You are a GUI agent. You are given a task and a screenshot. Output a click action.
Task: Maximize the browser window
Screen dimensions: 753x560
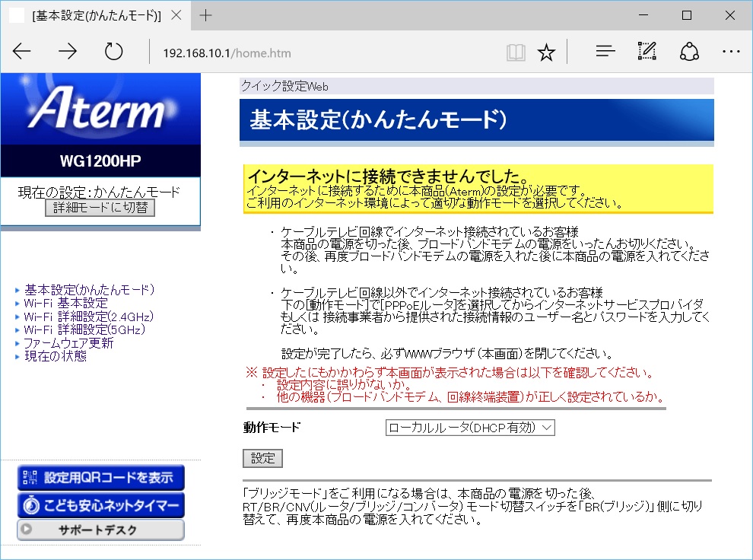click(x=687, y=15)
